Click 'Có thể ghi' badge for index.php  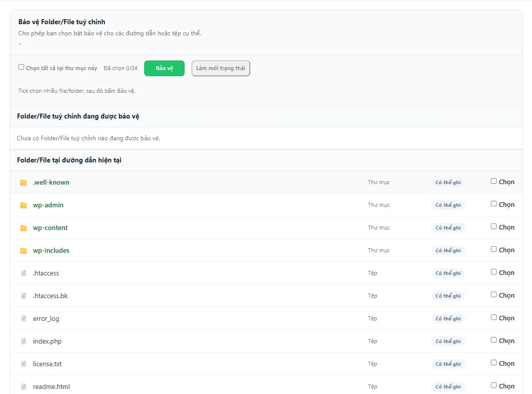point(448,342)
